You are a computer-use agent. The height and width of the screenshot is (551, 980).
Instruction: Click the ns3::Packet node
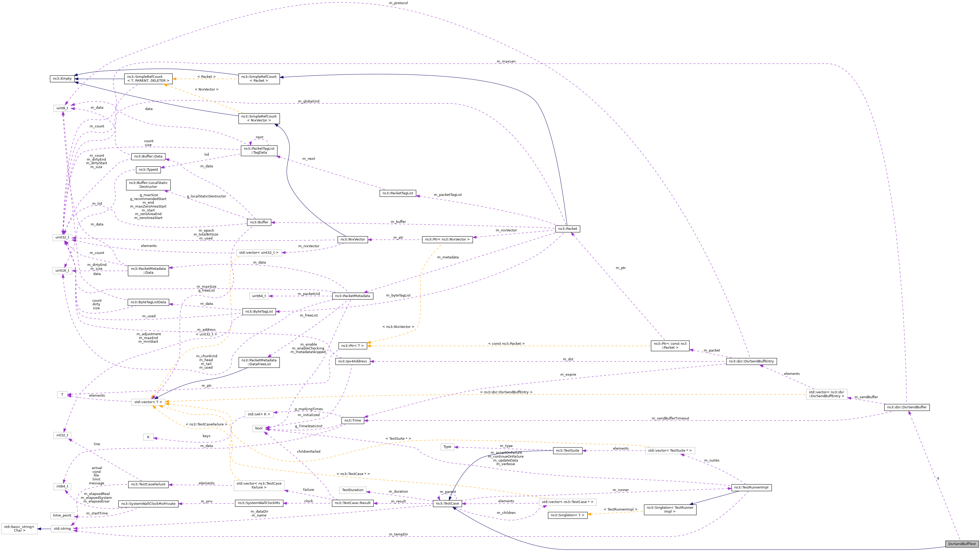(x=568, y=229)
